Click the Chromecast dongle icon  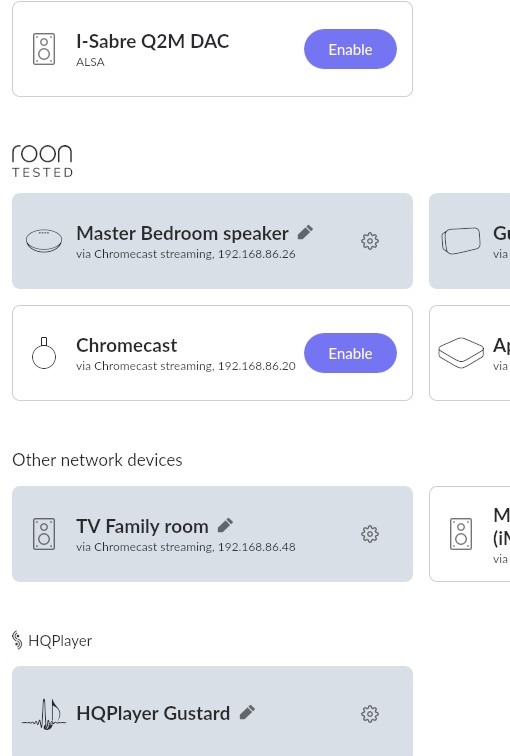(x=44, y=353)
